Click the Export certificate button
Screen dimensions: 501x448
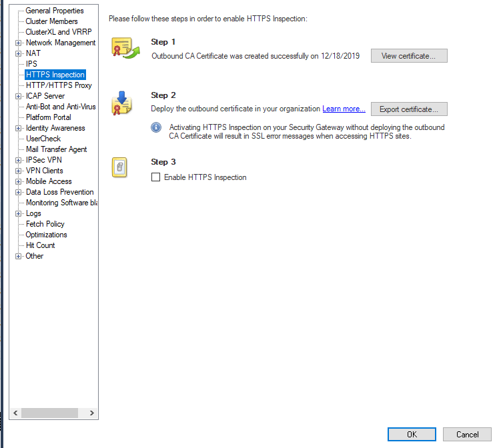pyautogui.click(x=409, y=109)
